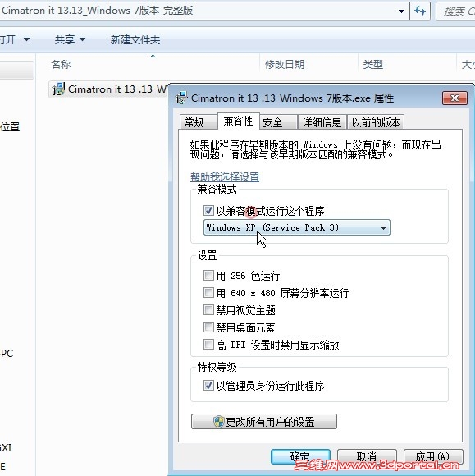Open the 打开 dropdown arrow in toolbar
This screenshot has width=475, height=476.
pyautogui.click(x=26, y=39)
